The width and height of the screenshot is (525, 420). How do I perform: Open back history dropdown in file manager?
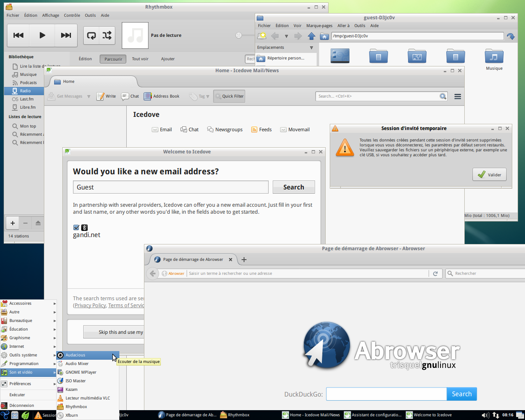(286, 36)
